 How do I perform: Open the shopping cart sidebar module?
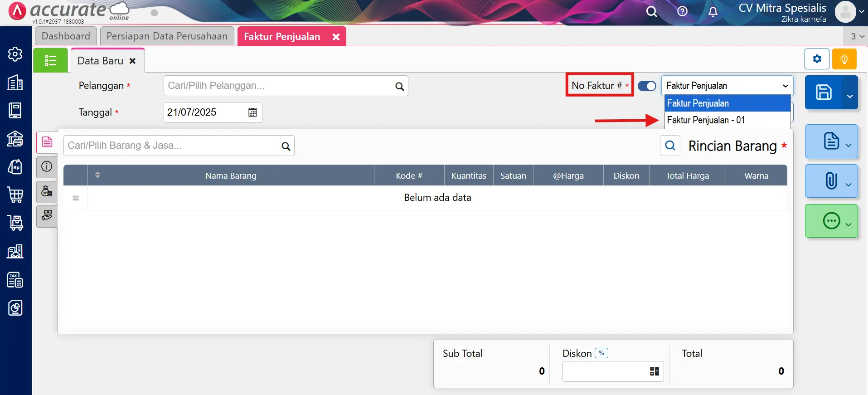(x=15, y=195)
